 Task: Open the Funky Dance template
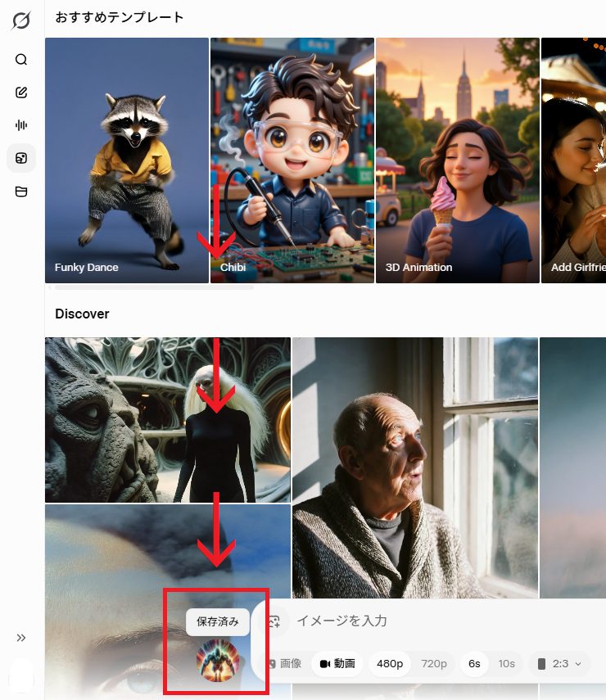pos(127,160)
